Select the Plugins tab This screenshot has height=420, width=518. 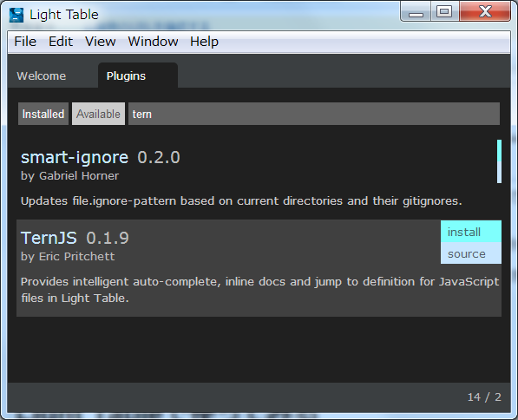coord(138,75)
